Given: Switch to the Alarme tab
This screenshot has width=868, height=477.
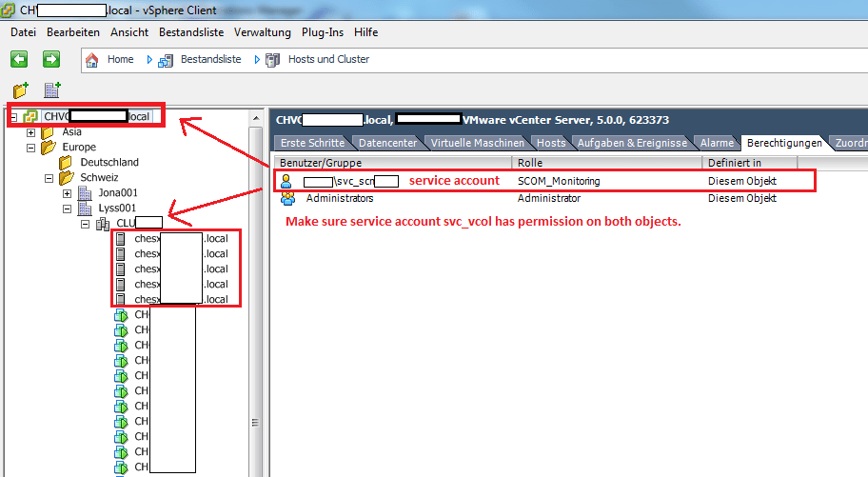Looking at the screenshot, I should pos(717,143).
